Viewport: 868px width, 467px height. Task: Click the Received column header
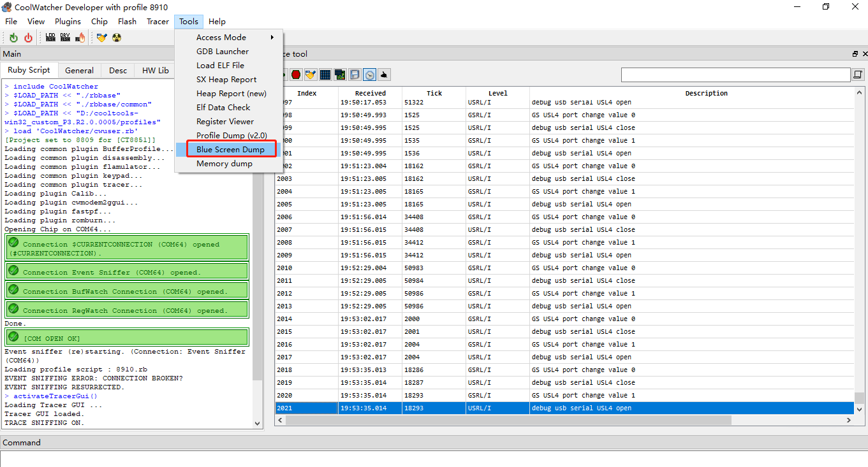tap(371, 93)
